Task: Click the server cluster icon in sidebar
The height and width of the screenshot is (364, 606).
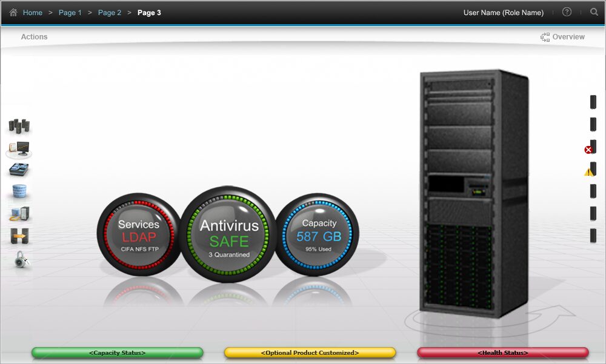Action: (19, 126)
